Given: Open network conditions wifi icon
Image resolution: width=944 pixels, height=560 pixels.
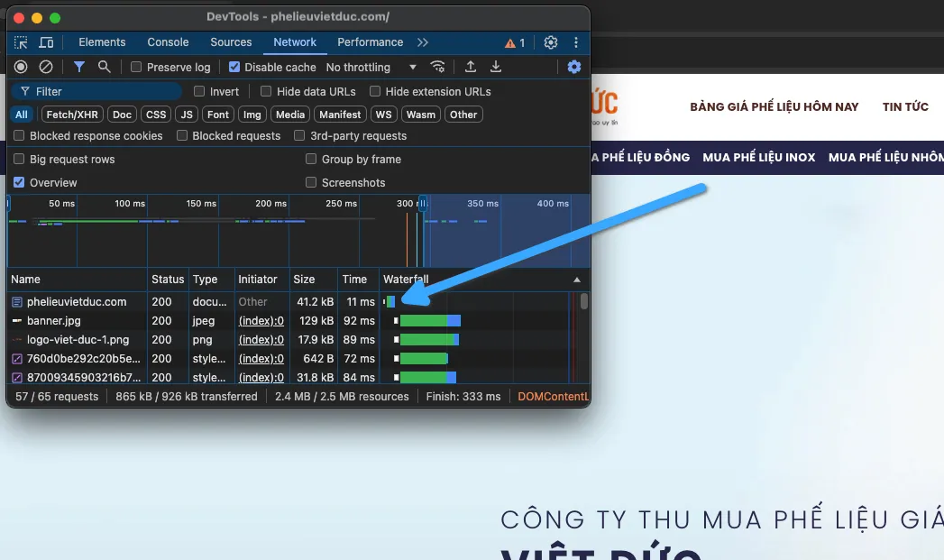Looking at the screenshot, I should click(437, 67).
